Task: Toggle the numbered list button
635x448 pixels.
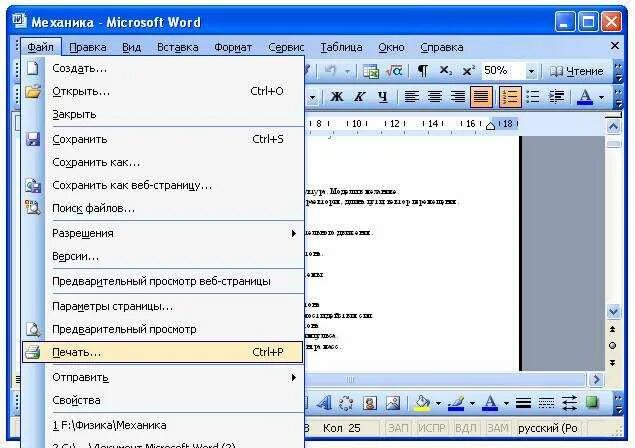Action: coord(510,97)
